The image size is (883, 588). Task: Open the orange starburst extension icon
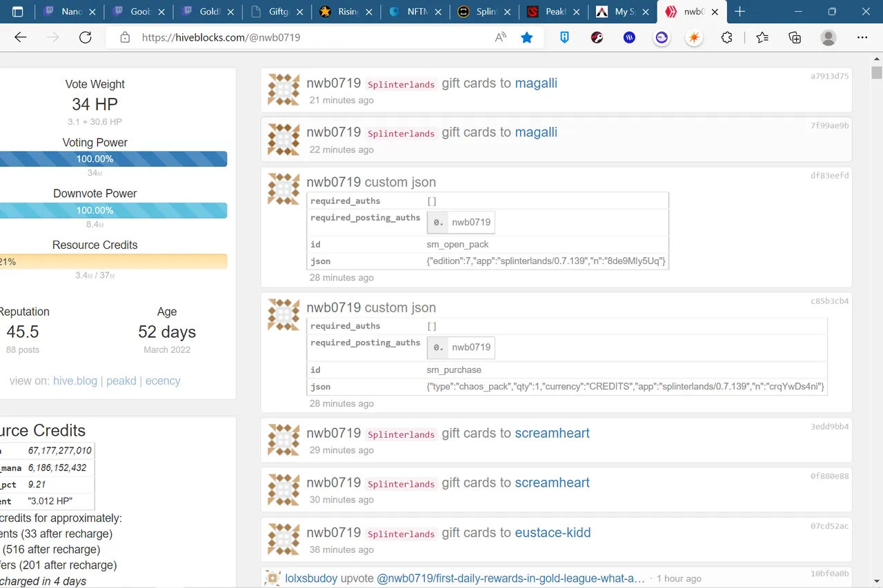pos(694,38)
